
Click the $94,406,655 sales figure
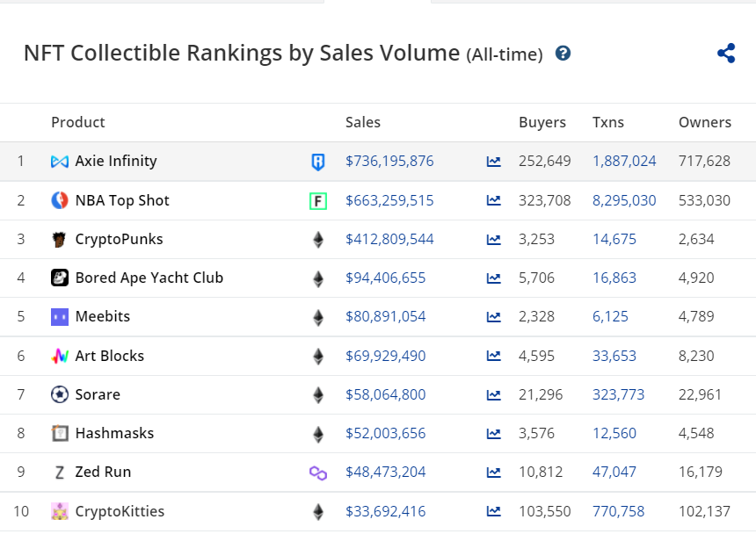tap(385, 278)
